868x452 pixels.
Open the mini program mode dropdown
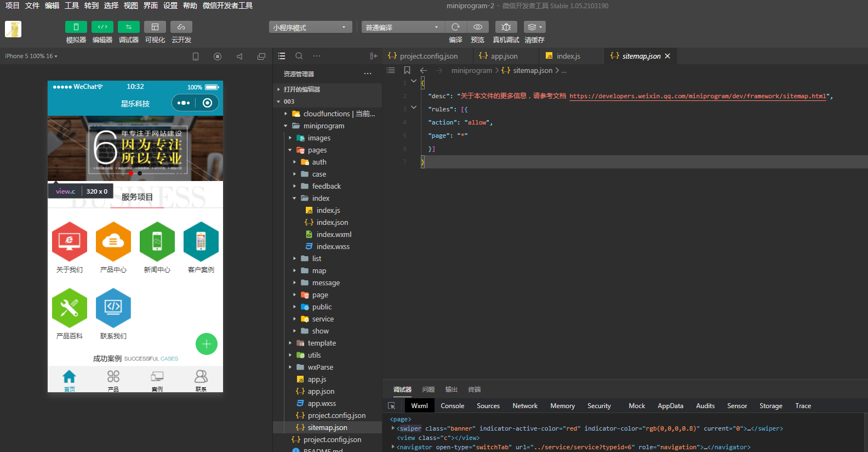click(310, 27)
